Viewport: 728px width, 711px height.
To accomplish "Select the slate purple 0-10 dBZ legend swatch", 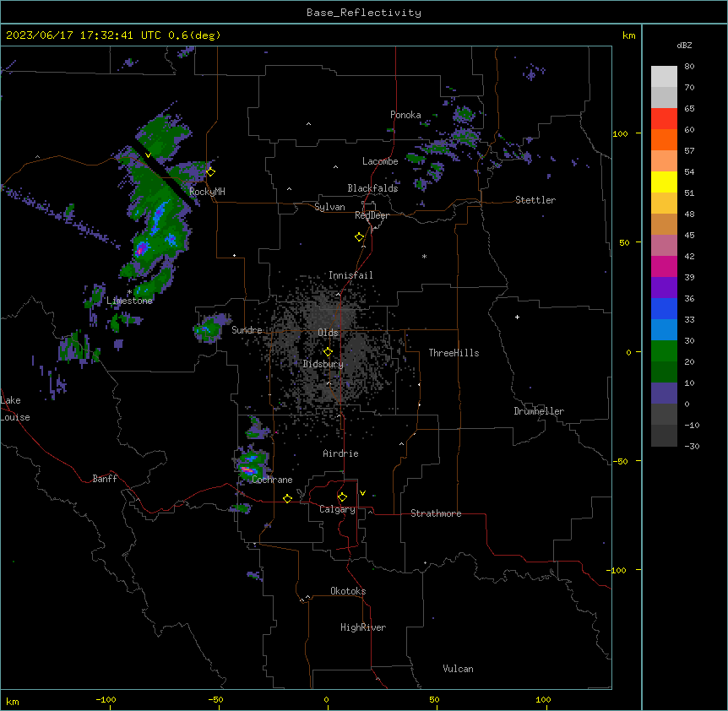I will (x=664, y=393).
